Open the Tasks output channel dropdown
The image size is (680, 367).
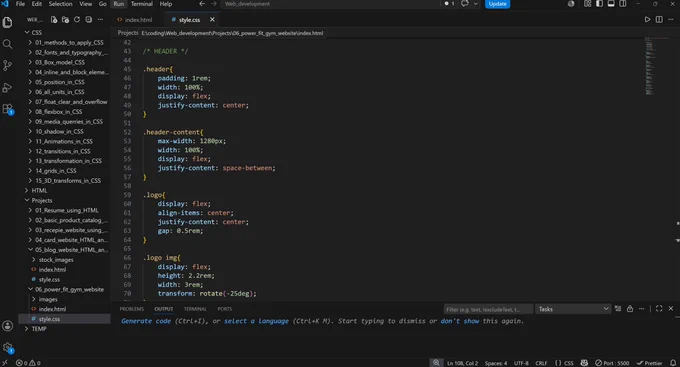573,309
